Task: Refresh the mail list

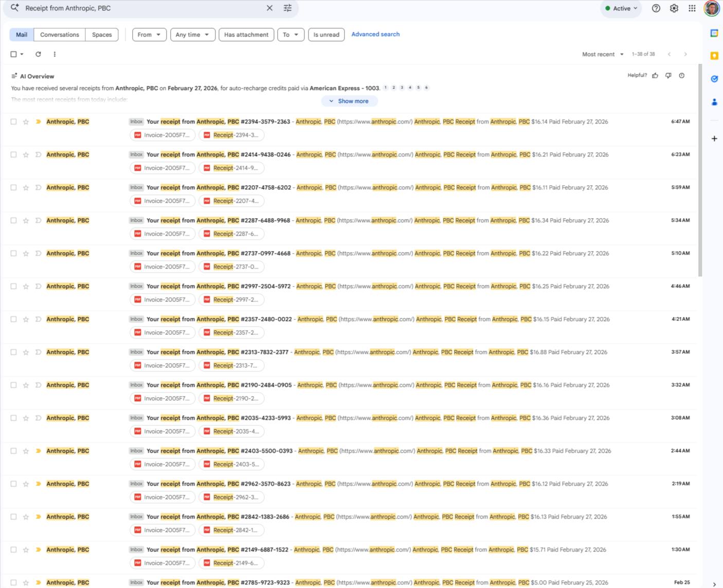Action: (38, 54)
